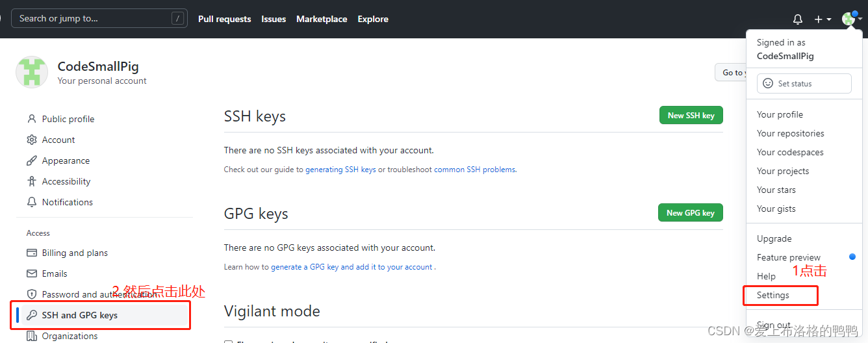Open Issues in top navigation
The width and height of the screenshot is (868, 343).
tap(274, 19)
